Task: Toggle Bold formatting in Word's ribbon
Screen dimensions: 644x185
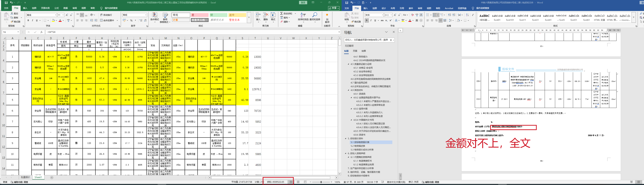Action: (x=366, y=21)
